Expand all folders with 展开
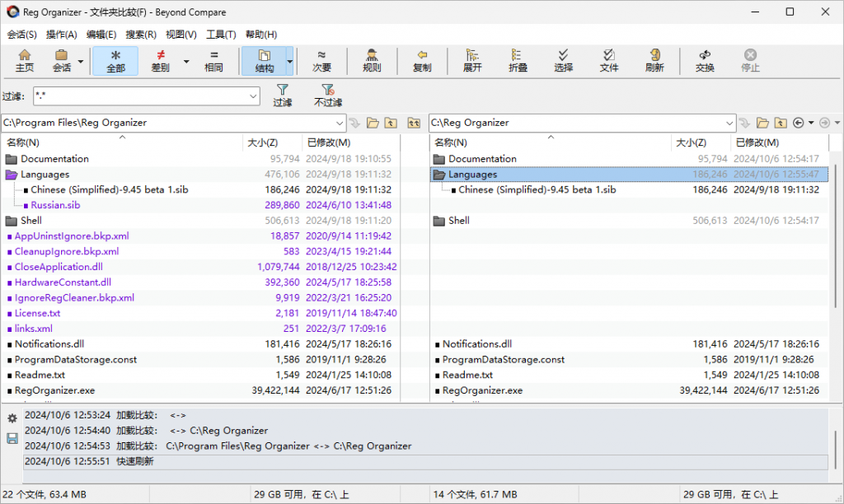 pos(472,61)
